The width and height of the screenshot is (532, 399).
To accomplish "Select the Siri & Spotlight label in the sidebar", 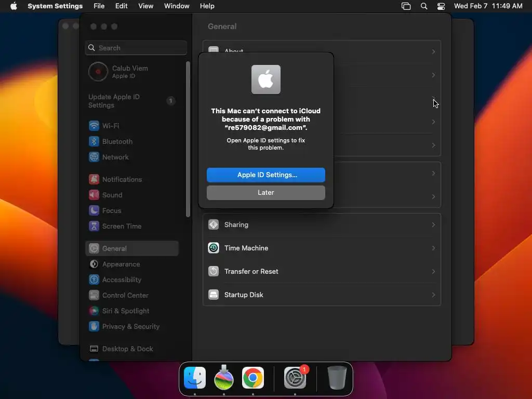I will click(126, 311).
